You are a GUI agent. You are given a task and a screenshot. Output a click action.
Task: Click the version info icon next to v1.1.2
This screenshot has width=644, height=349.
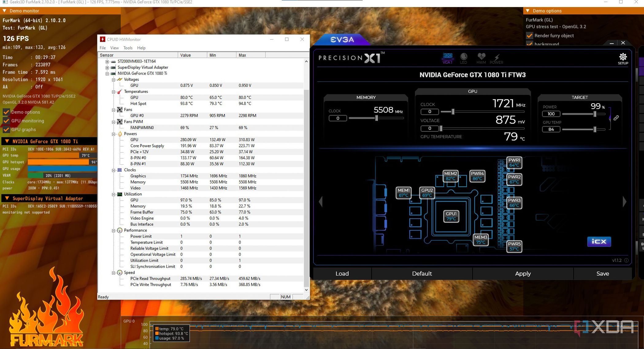pos(626,260)
